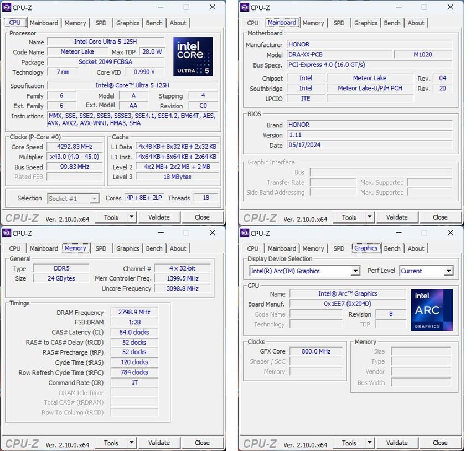This screenshot has width=476, height=451.
Task: Click the CPU-Z logo in the Memory window
Action: [x=21, y=443]
